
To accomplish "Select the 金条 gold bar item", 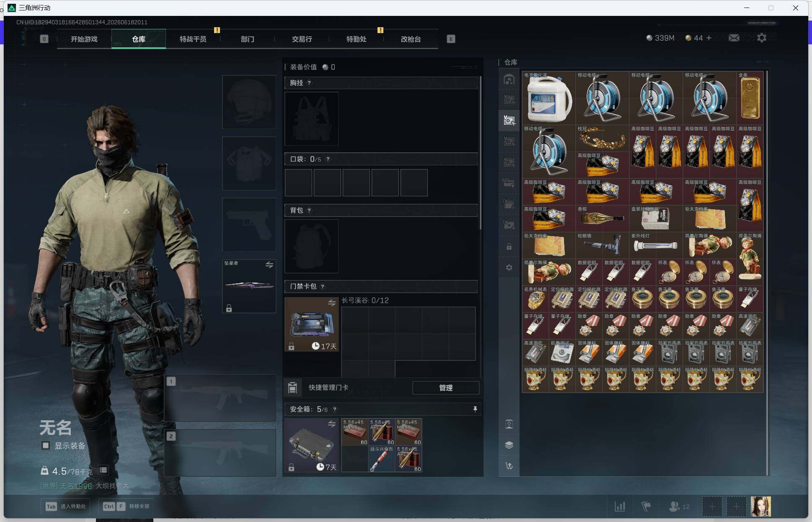I will pos(750,98).
